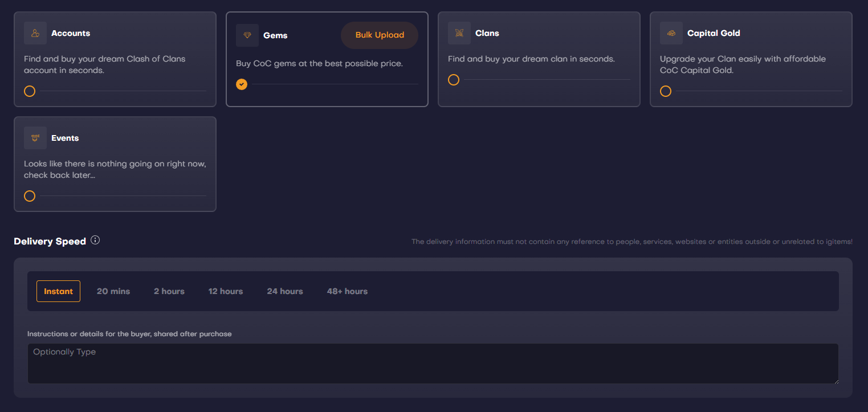Select the Capital Gold radio circle
Screen dimensions: 868x412
click(666, 91)
